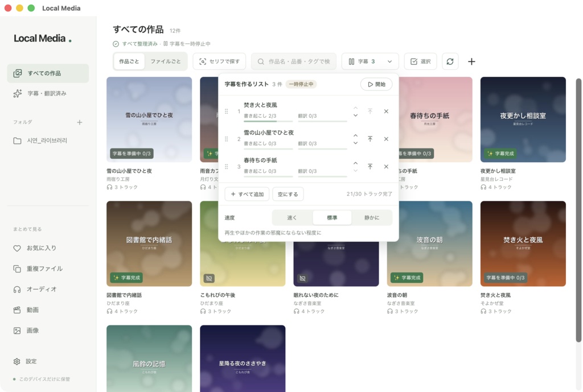Set speed to 標準
Screen dimensions: 583x392
point(332,218)
